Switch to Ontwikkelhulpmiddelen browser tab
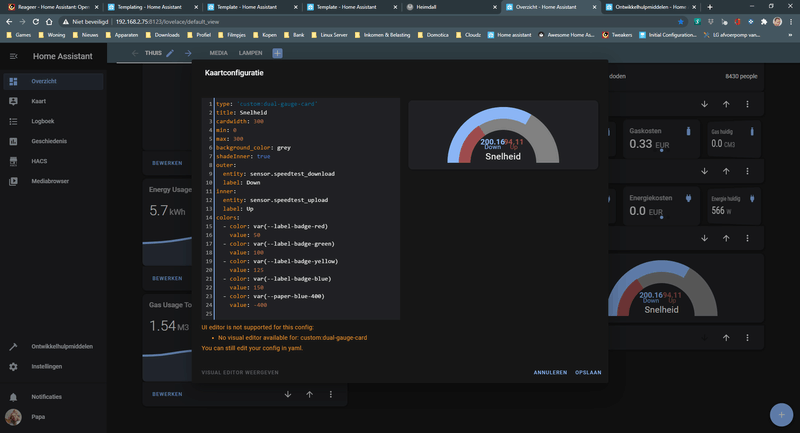 click(650, 7)
